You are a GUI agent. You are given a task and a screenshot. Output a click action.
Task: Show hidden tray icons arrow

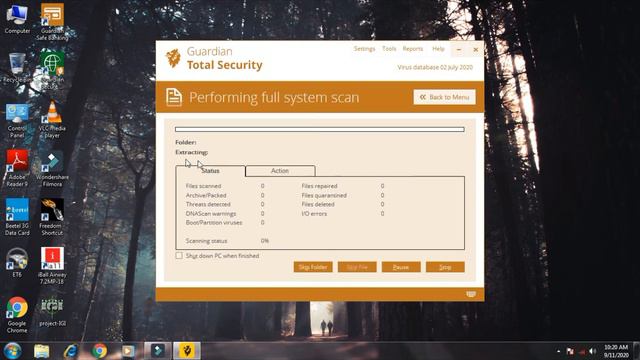point(558,351)
